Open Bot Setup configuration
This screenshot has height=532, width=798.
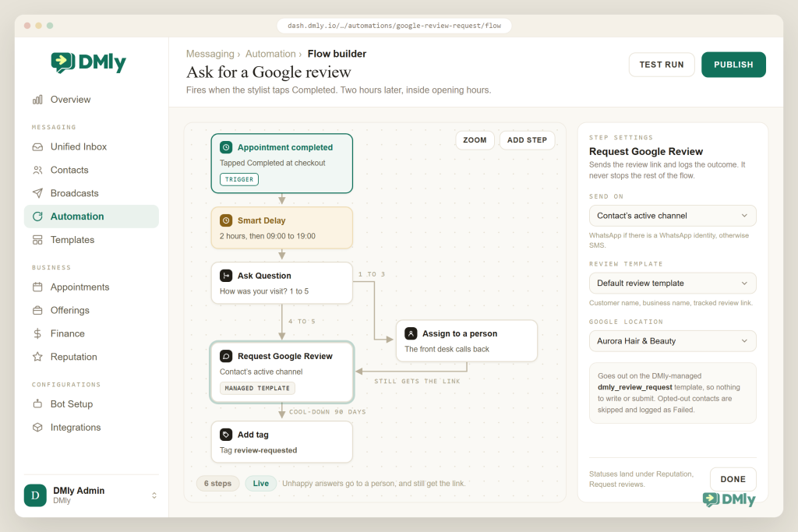pos(92,404)
